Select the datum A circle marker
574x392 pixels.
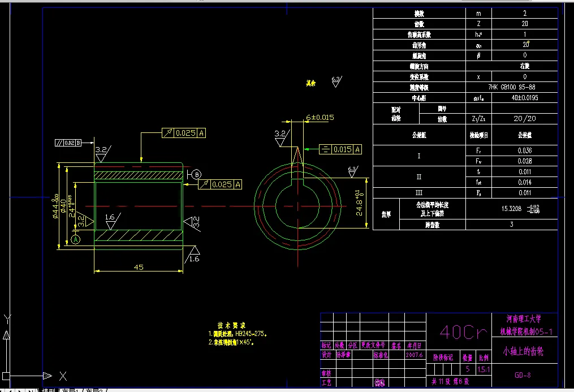point(75,239)
